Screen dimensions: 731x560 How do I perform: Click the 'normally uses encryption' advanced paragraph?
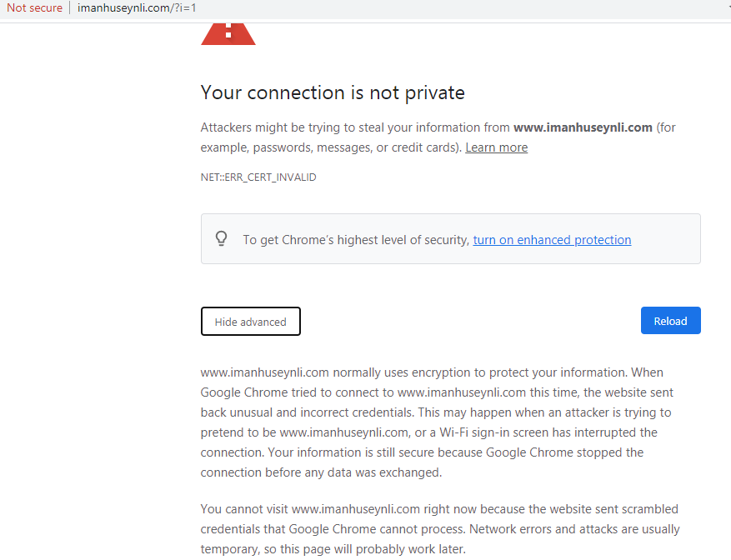(x=432, y=372)
